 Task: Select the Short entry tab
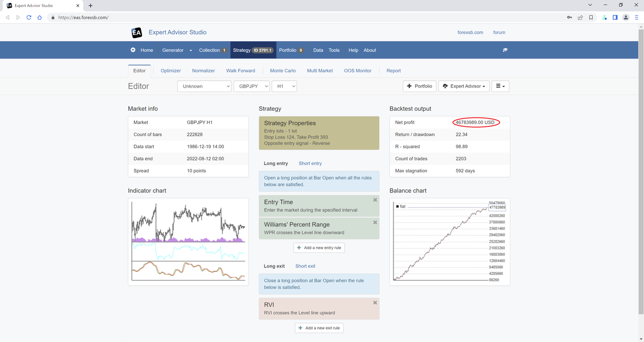pyautogui.click(x=310, y=163)
